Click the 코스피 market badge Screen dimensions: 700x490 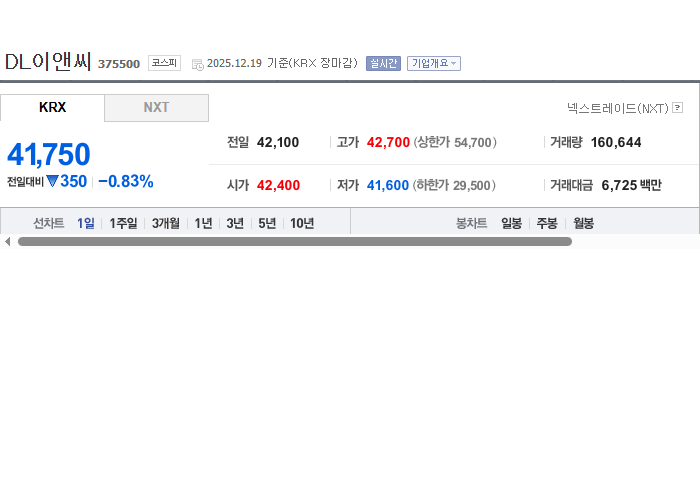[164, 63]
